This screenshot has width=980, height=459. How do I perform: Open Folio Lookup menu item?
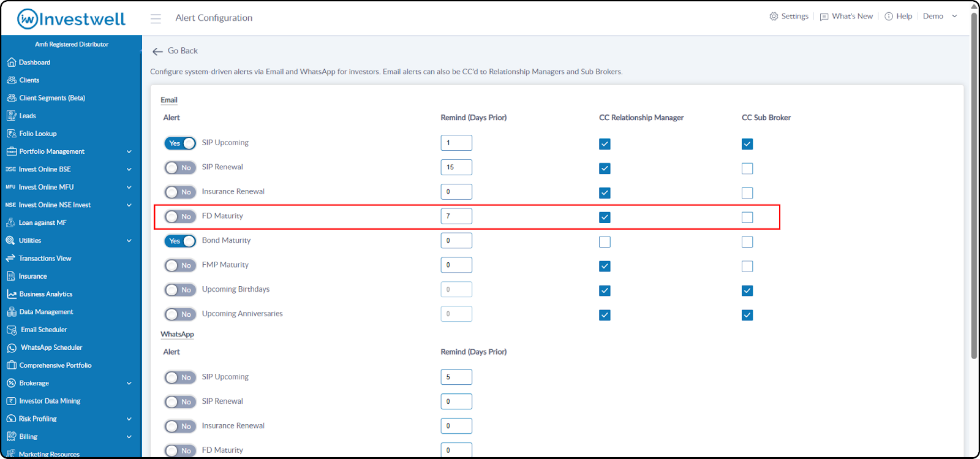coord(38,134)
